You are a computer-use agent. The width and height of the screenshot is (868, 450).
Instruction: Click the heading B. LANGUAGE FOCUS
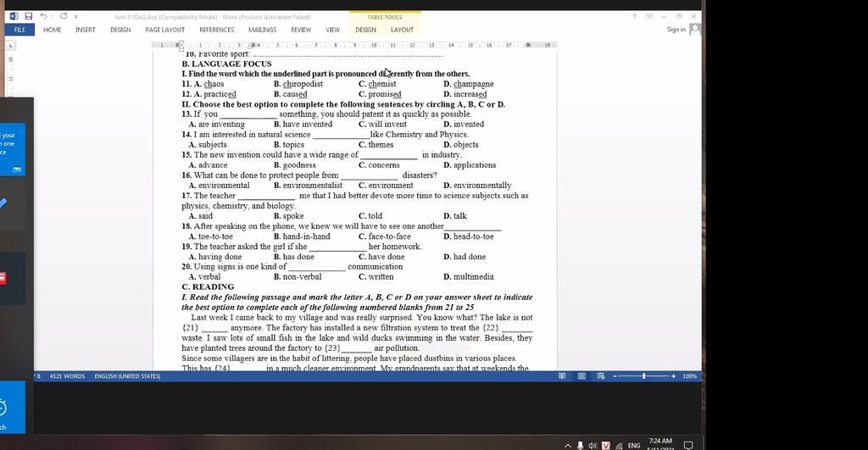(226, 64)
